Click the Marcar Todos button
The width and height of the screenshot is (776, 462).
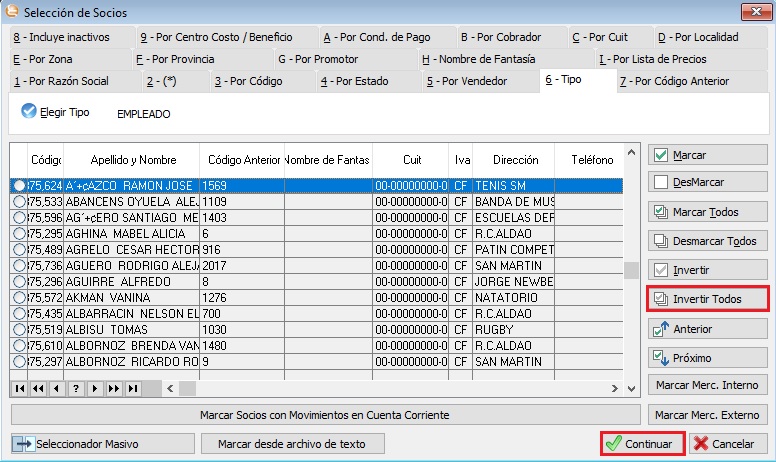click(708, 213)
